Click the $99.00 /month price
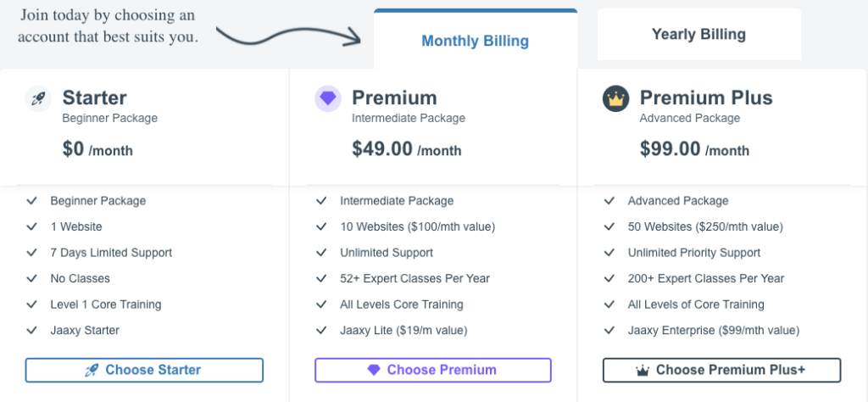The height and width of the screenshot is (402, 868). tap(694, 149)
